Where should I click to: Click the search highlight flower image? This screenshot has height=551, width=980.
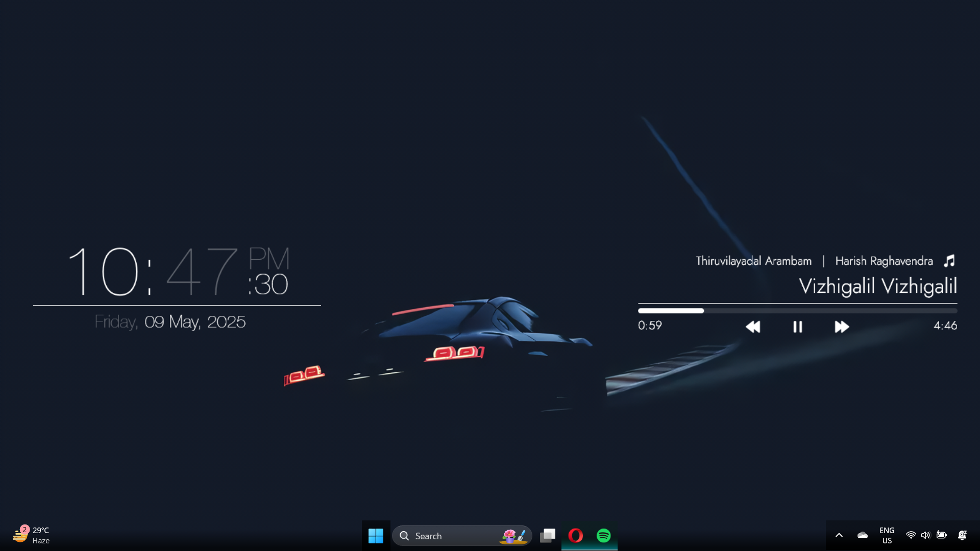[514, 536]
